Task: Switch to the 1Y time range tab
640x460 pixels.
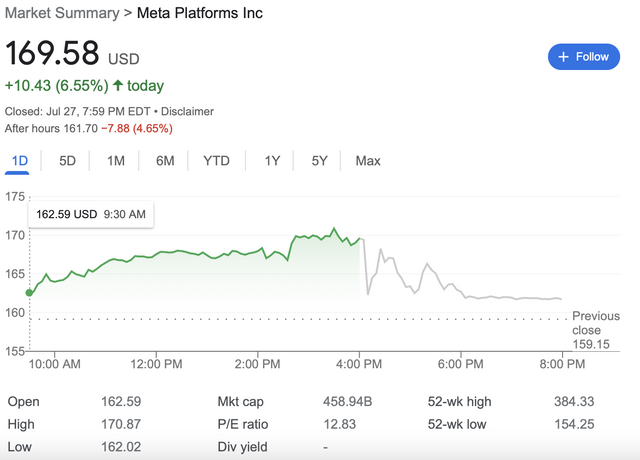Action: click(272, 161)
